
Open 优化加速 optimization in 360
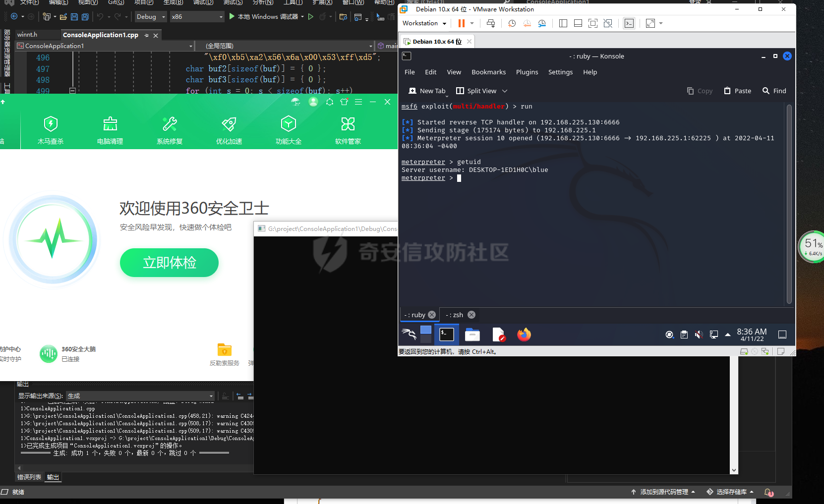click(x=229, y=130)
